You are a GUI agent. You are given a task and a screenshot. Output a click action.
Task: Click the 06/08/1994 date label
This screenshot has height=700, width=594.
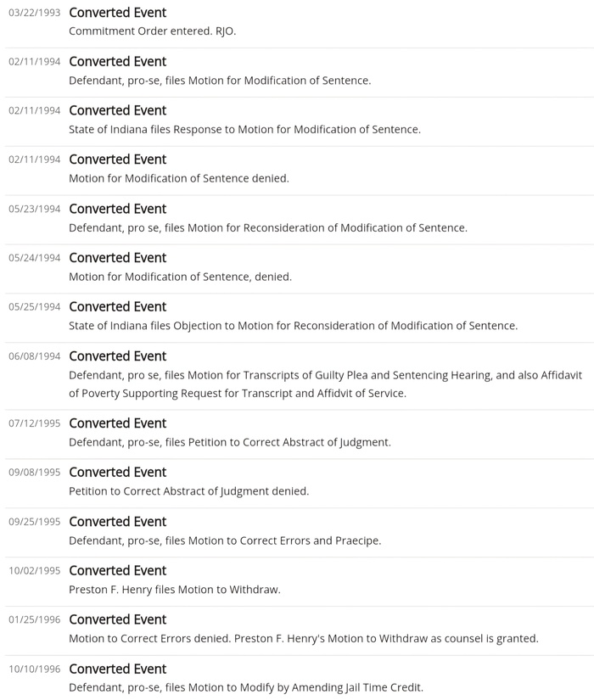click(x=34, y=356)
